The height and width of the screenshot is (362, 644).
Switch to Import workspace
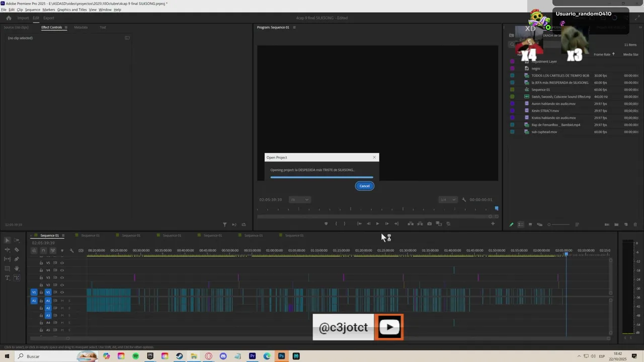(23, 18)
